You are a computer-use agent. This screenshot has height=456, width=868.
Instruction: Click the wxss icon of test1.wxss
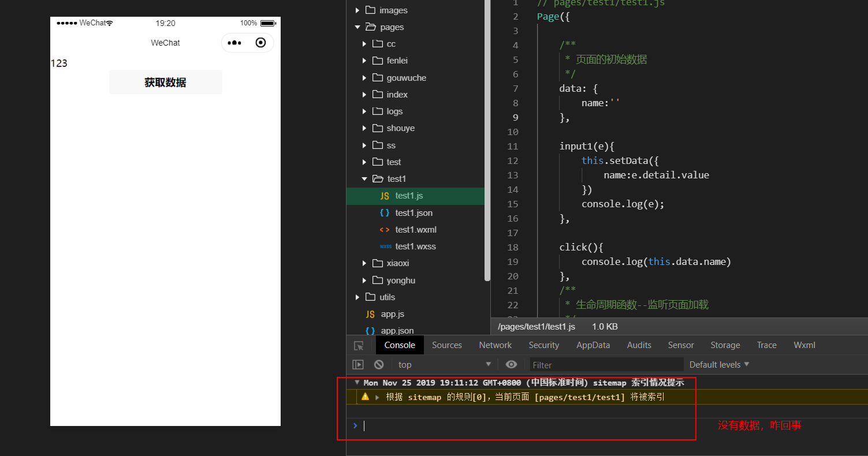coord(386,246)
